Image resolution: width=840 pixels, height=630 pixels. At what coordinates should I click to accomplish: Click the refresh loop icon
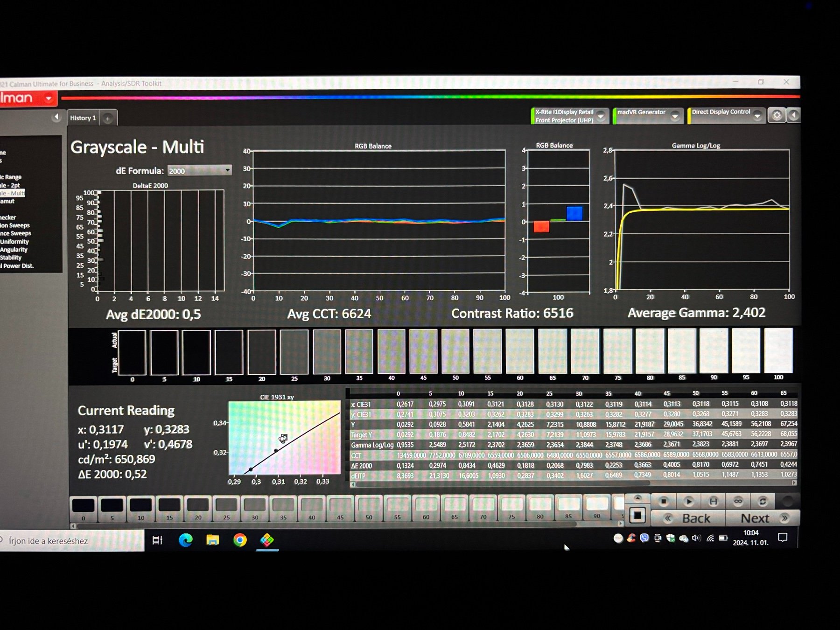pos(763,502)
